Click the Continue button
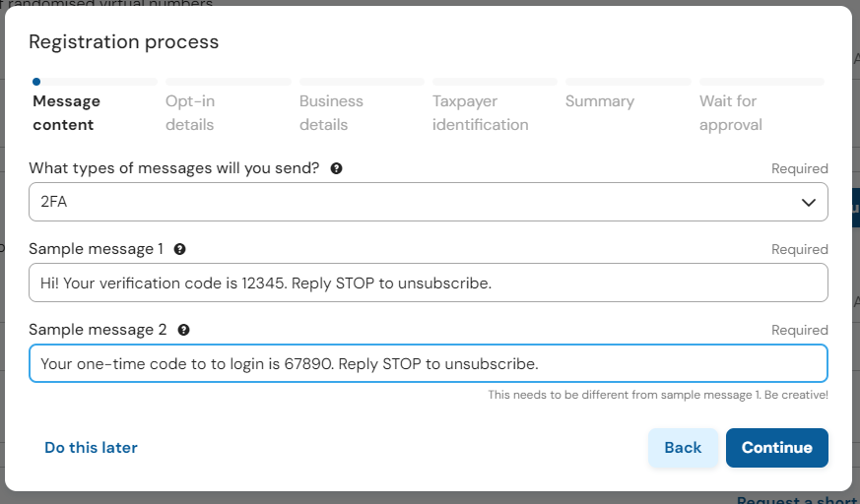 click(x=777, y=448)
